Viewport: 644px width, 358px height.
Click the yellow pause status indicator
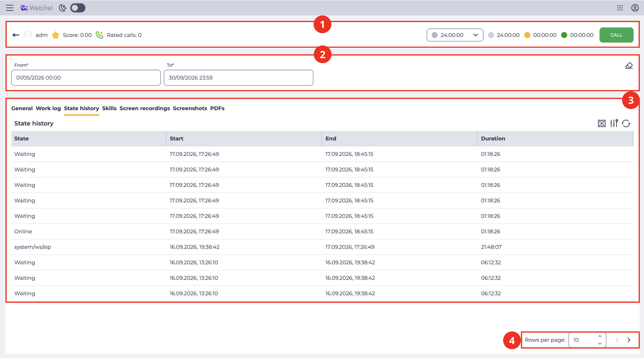(527, 35)
